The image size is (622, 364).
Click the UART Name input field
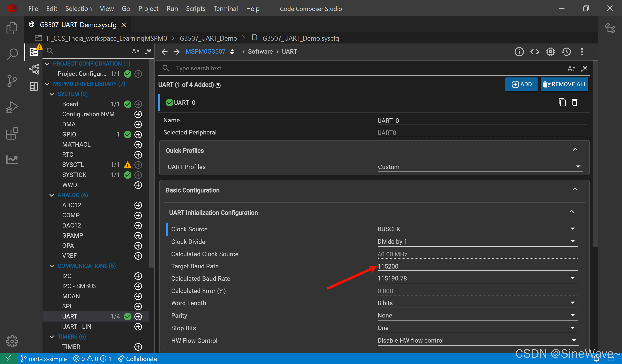482,121
